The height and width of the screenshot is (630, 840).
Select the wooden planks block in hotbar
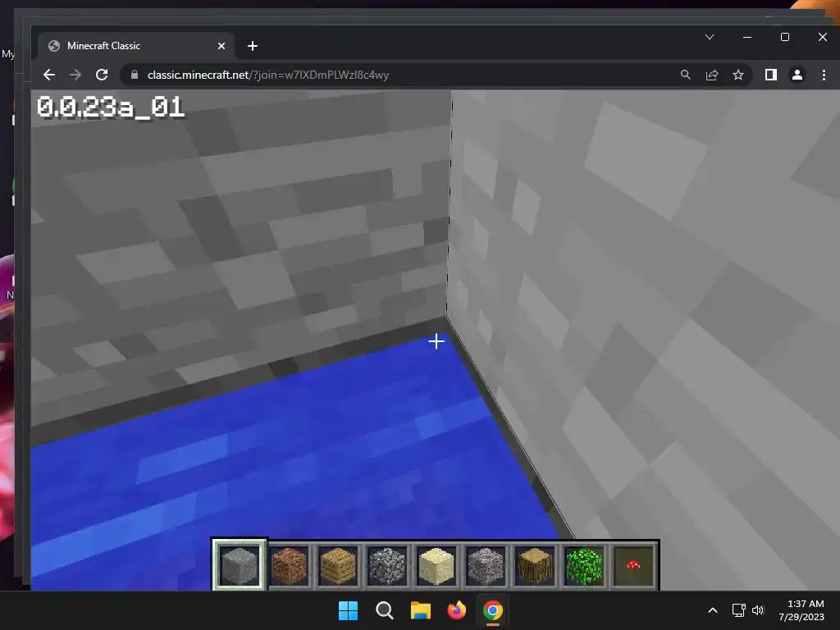coord(338,566)
